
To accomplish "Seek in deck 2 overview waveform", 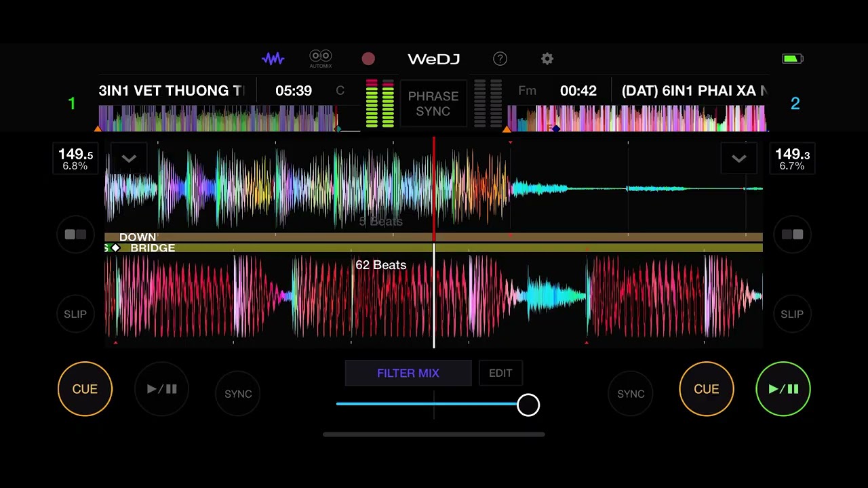I will pos(637,118).
